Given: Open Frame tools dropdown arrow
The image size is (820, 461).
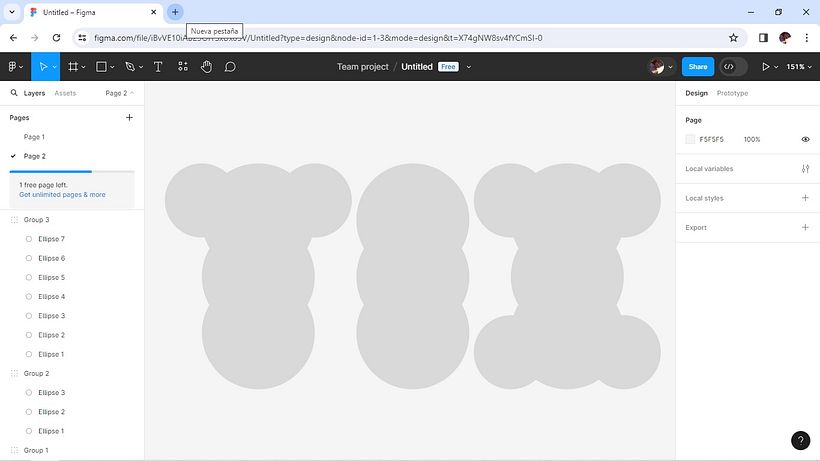Looking at the screenshot, I should pos(83,67).
